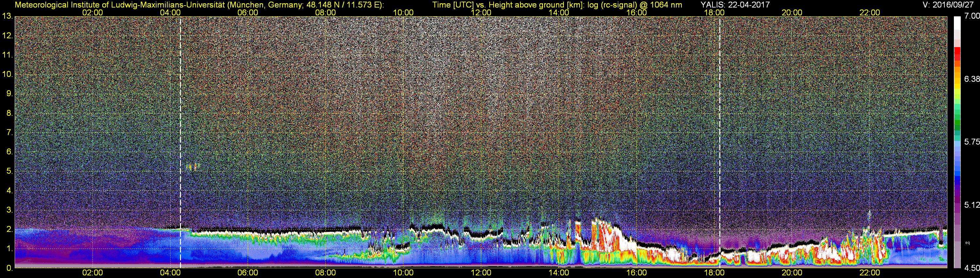The image size is (980, 278).
Task: Click the top axis '10:00' time label
Action: coord(403,12)
